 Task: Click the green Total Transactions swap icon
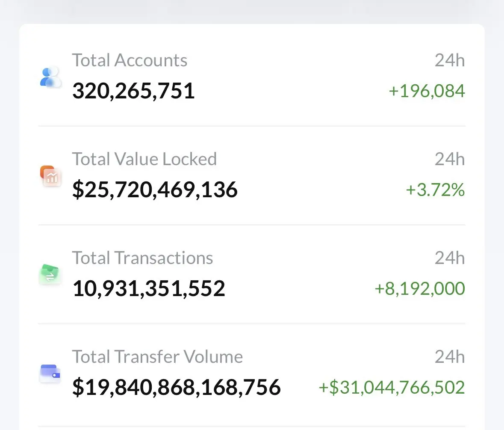point(50,274)
